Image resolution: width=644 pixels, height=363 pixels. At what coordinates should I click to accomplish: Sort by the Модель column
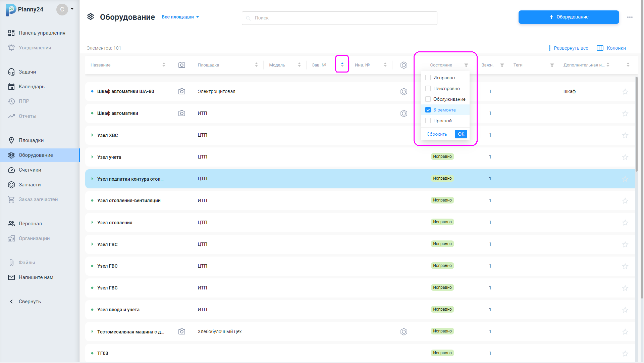(299, 65)
